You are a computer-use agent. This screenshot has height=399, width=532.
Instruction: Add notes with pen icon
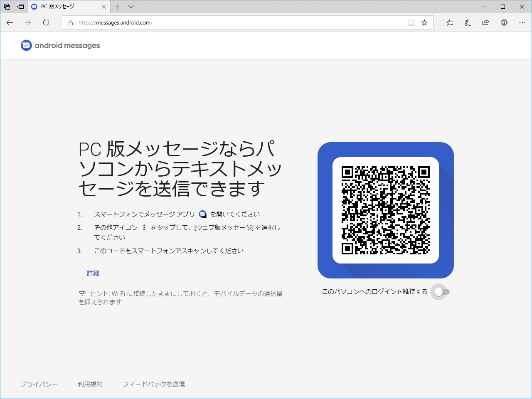(468, 23)
